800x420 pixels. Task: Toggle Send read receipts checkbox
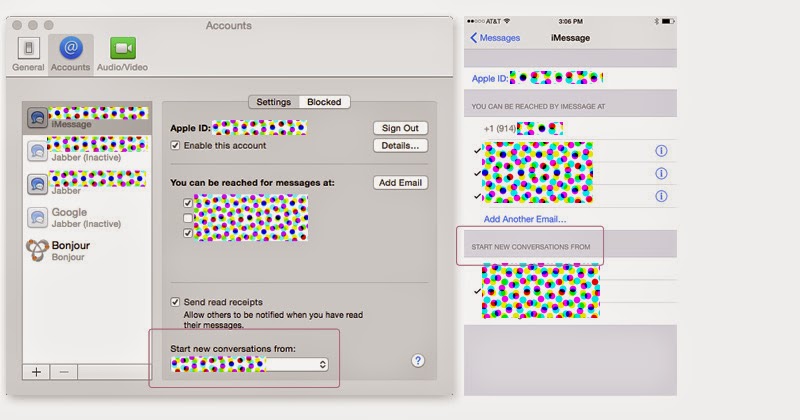(176, 302)
